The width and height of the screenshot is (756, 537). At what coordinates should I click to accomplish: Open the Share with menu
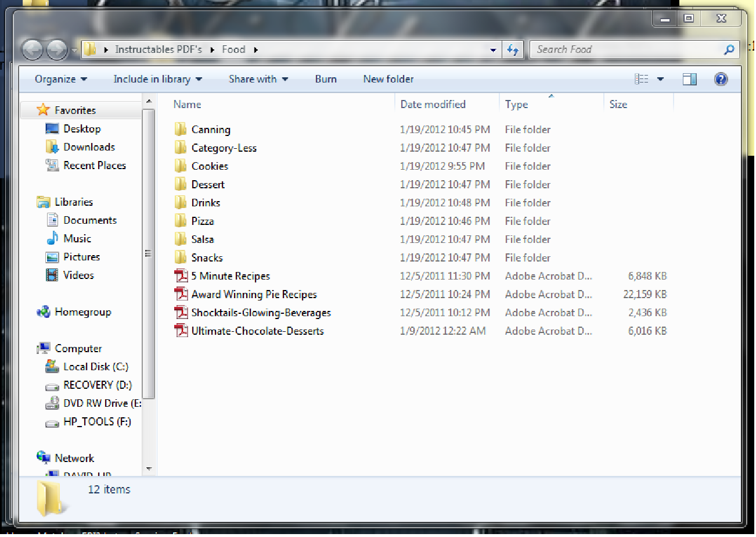pos(258,79)
